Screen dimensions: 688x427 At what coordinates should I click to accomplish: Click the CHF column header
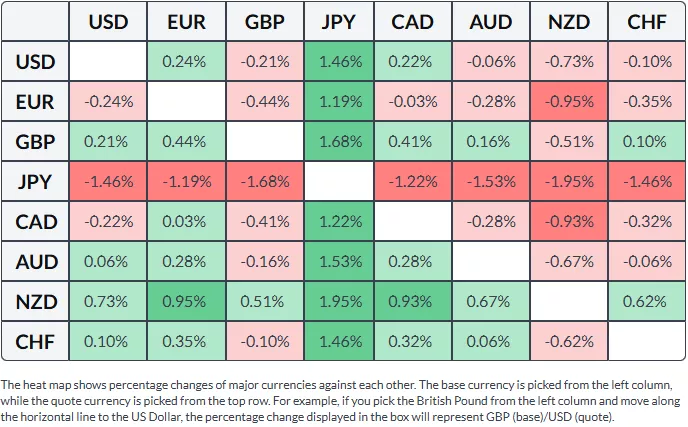pos(647,22)
